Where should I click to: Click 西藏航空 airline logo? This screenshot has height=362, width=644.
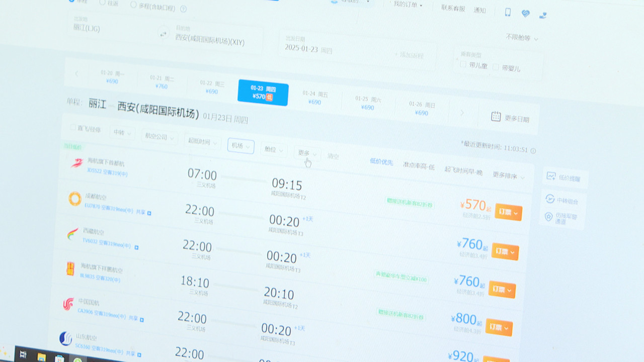pyautogui.click(x=72, y=234)
